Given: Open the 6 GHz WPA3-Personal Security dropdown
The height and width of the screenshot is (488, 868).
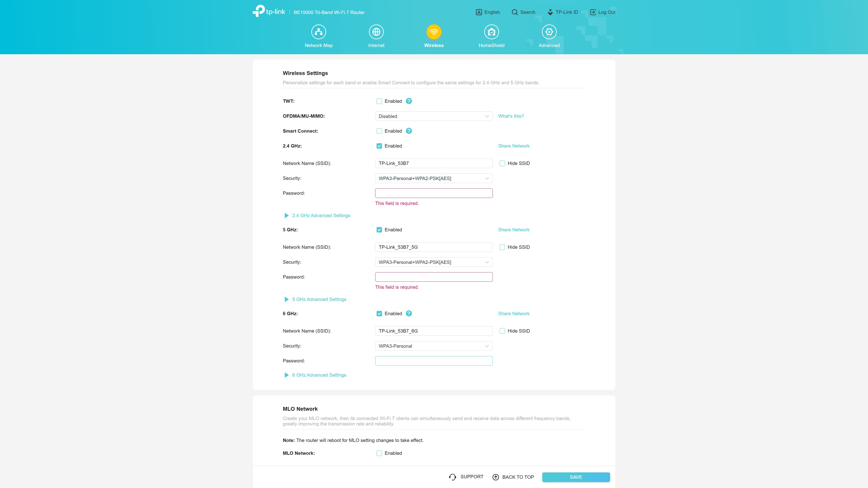Looking at the screenshot, I should 434,346.
